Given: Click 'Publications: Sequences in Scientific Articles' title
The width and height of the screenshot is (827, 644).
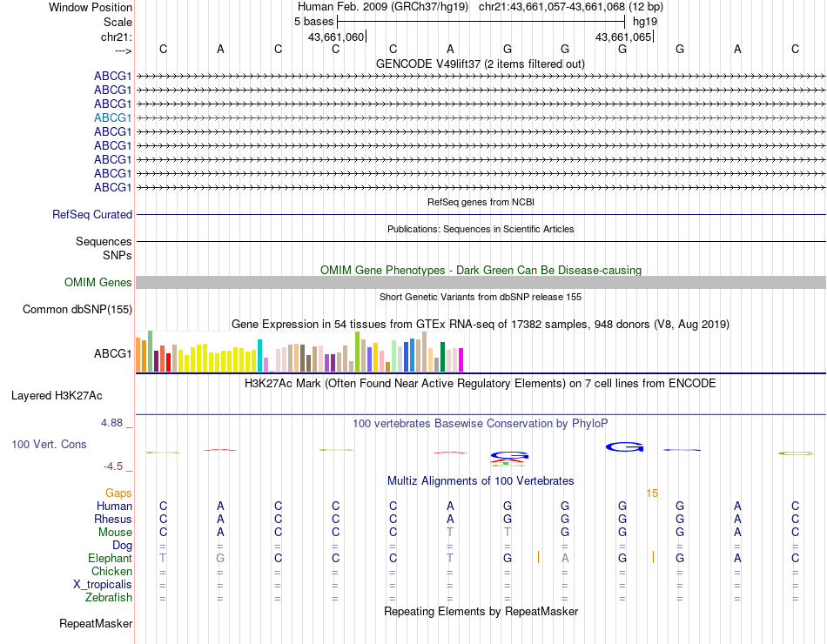Looking at the screenshot, I should (x=481, y=229).
